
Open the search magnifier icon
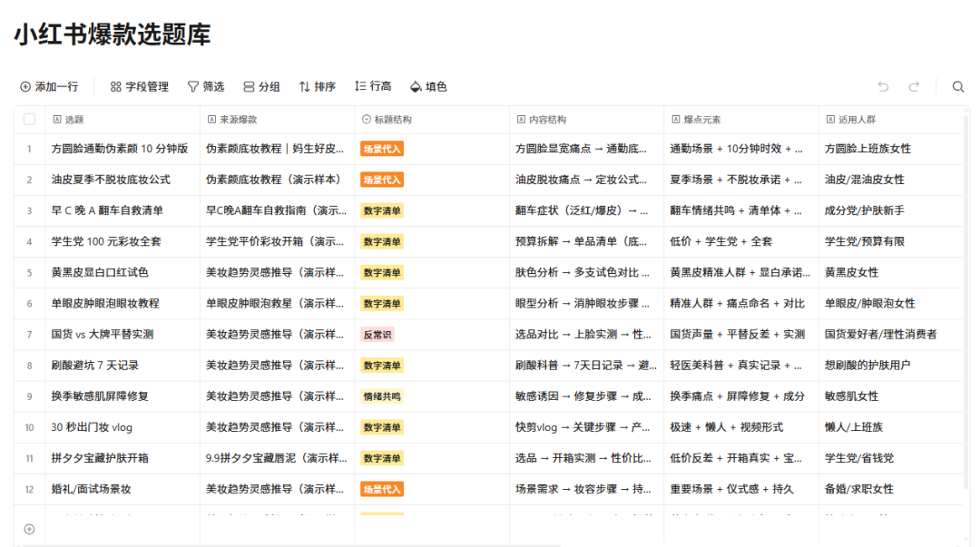[x=958, y=87]
